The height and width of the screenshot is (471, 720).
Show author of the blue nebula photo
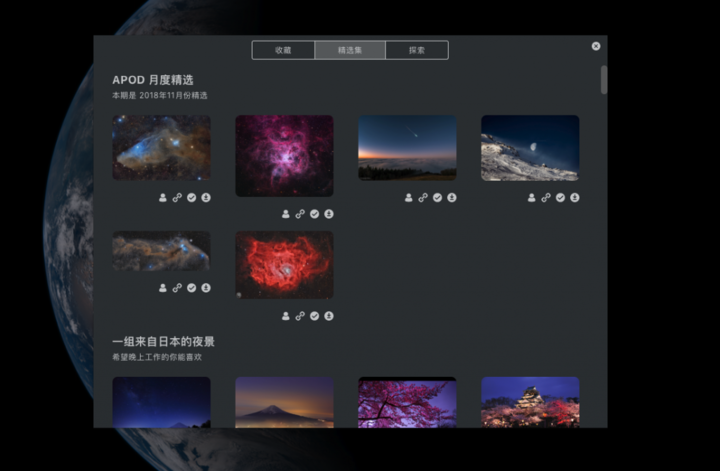pos(163,197)
